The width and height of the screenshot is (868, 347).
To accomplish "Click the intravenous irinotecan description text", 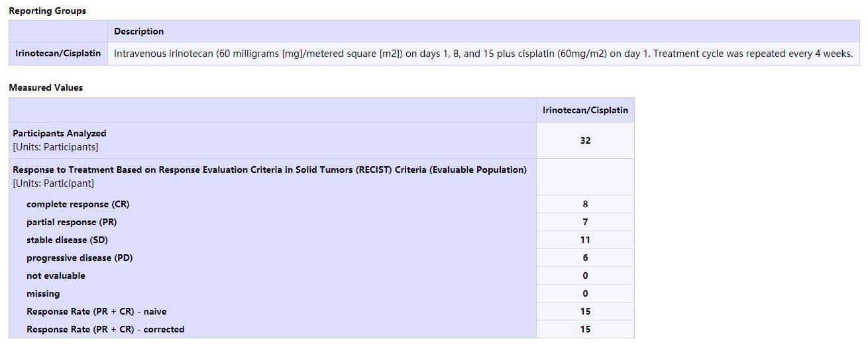I will pyautogui.click(x=483, y=54).
